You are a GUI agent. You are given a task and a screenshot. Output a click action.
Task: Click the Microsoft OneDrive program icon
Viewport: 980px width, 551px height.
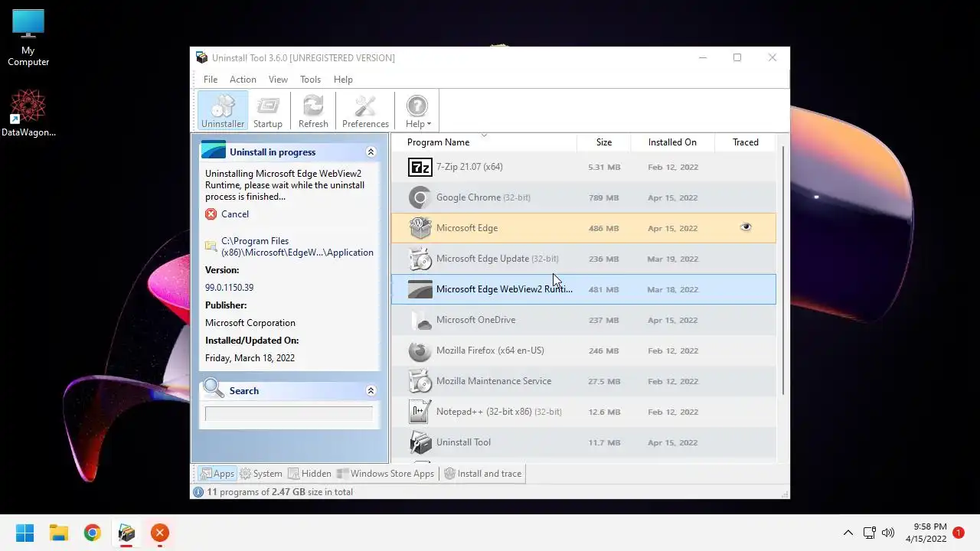[420, 320]
